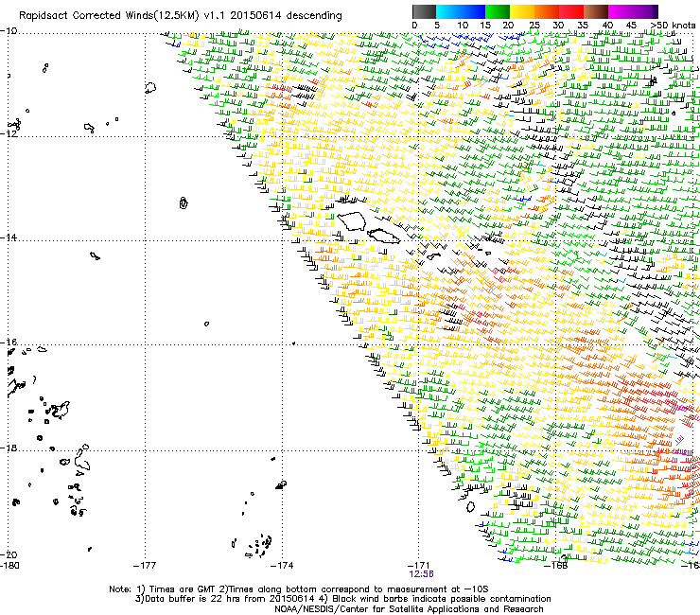The width and height of the screenshot is (700, 615).
Task: Pick the brown 35–40 knots legend swatch
Action: tap(596, 11)
